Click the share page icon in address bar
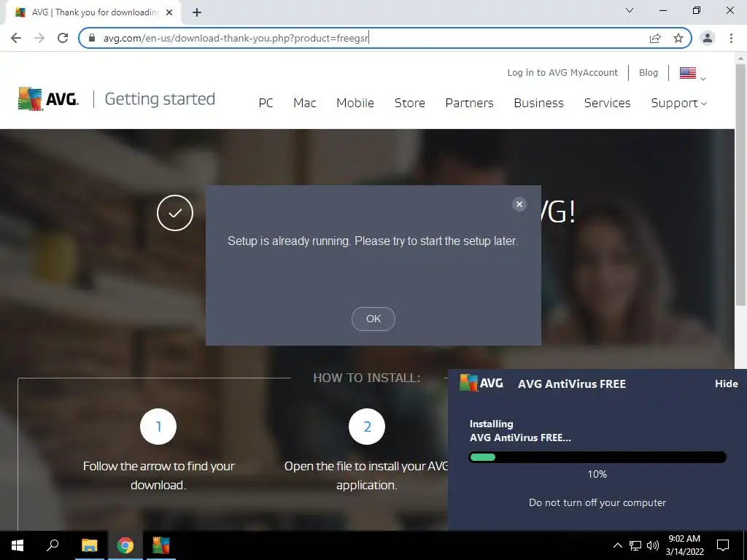The image size is (747, 560). click(655, 38)
